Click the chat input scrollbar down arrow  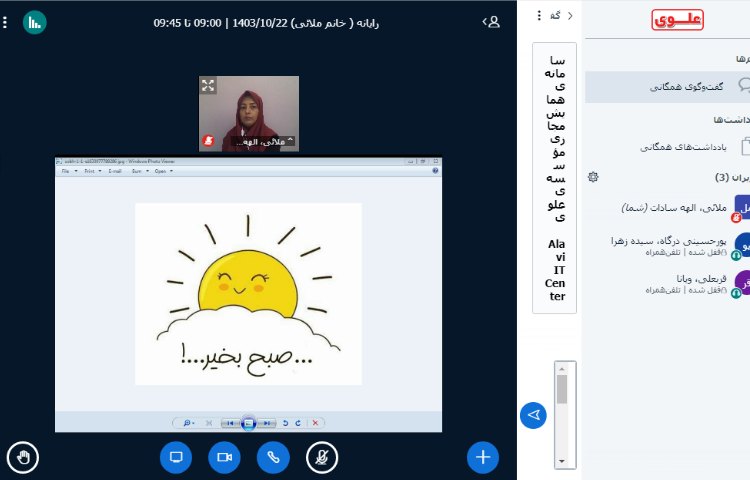coord(562,460)
